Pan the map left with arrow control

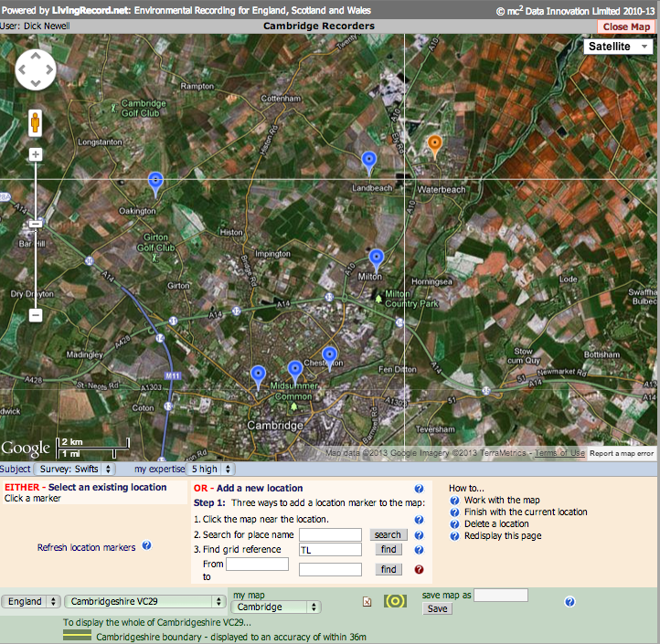[22, 69]
